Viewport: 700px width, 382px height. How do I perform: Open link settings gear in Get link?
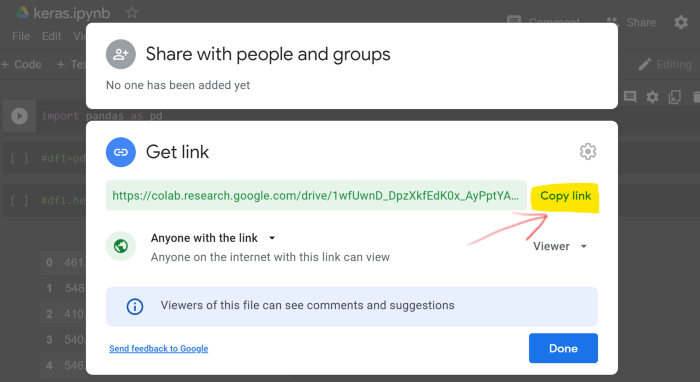click(588, 152)
